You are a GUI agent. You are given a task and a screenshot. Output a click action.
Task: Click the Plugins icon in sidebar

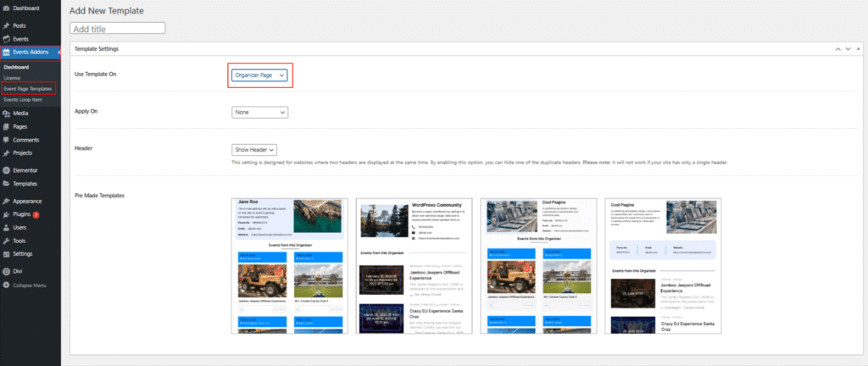(x=7, y=215)
